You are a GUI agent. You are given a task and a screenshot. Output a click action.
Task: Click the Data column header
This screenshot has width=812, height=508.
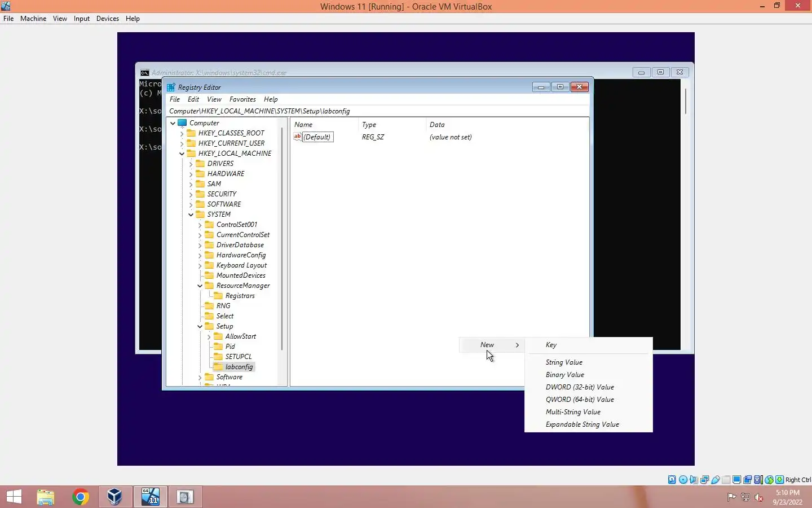point(507,125)
